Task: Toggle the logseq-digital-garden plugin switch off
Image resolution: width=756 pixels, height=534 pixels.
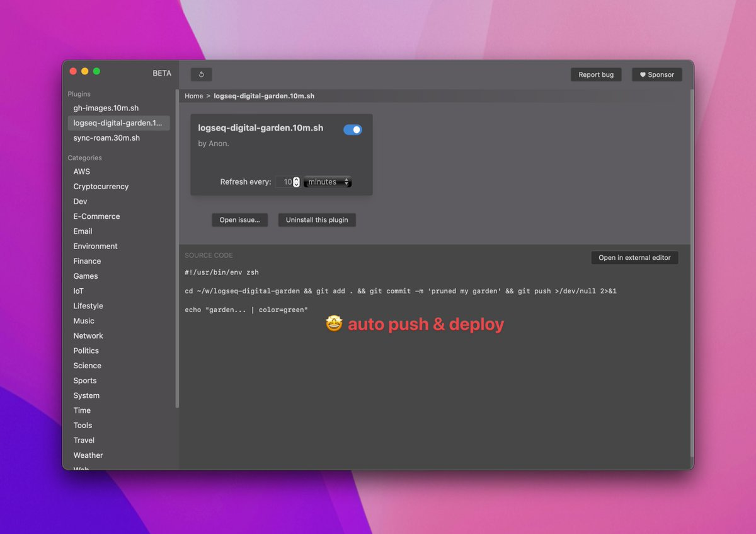Action: (x=353, y=129)
